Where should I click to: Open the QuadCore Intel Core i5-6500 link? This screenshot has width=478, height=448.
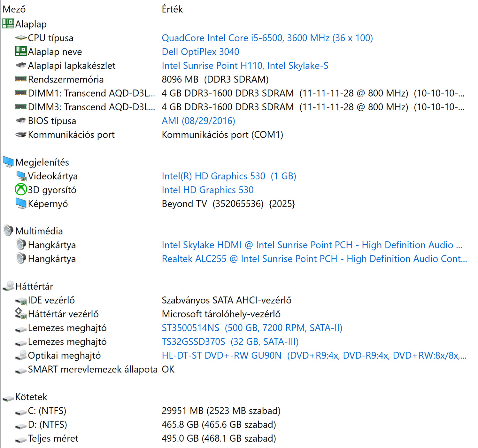point(267,38)
